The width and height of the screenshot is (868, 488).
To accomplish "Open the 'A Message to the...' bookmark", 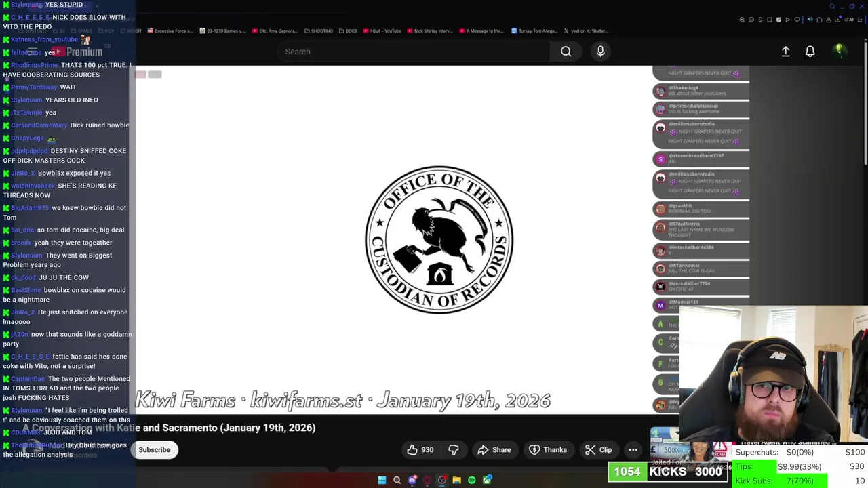I will pos(481,30).
